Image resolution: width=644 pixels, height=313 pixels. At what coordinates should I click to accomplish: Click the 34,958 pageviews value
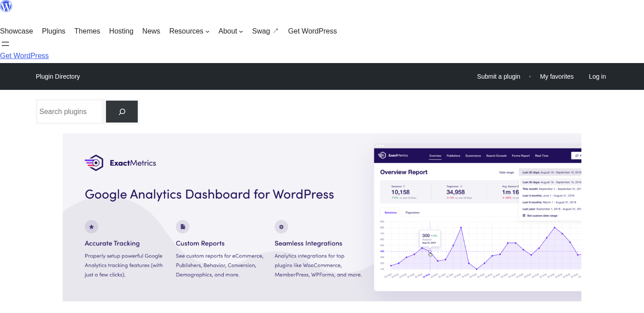455,192
